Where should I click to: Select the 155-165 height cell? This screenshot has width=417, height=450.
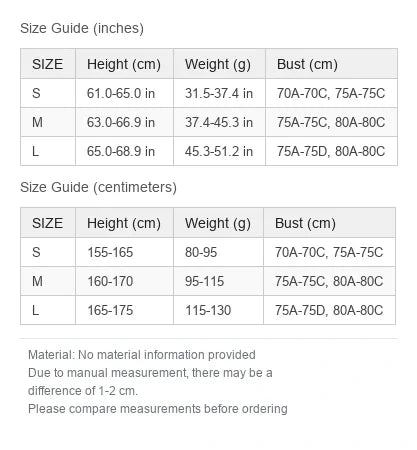(x=124, y=252)
